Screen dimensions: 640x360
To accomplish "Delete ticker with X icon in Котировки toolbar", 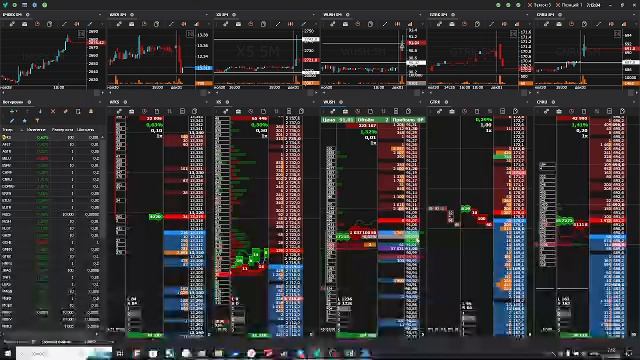I will [53, 111].
